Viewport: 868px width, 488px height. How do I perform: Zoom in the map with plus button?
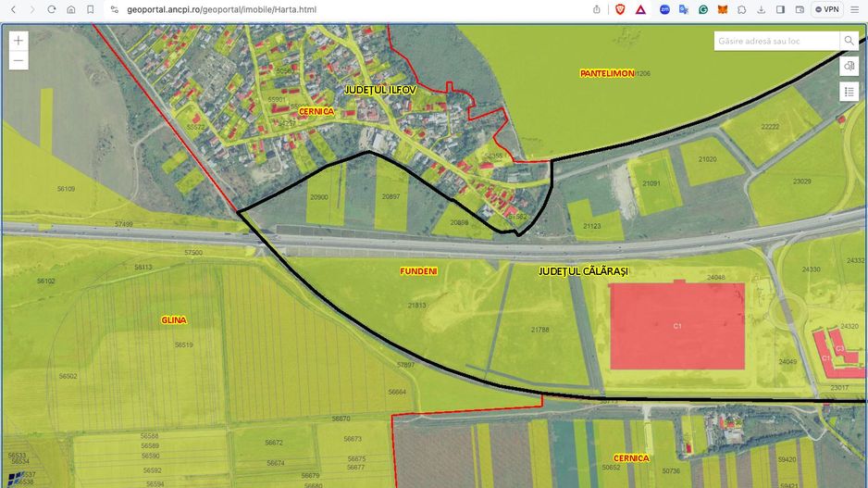(x=19, y=41)
